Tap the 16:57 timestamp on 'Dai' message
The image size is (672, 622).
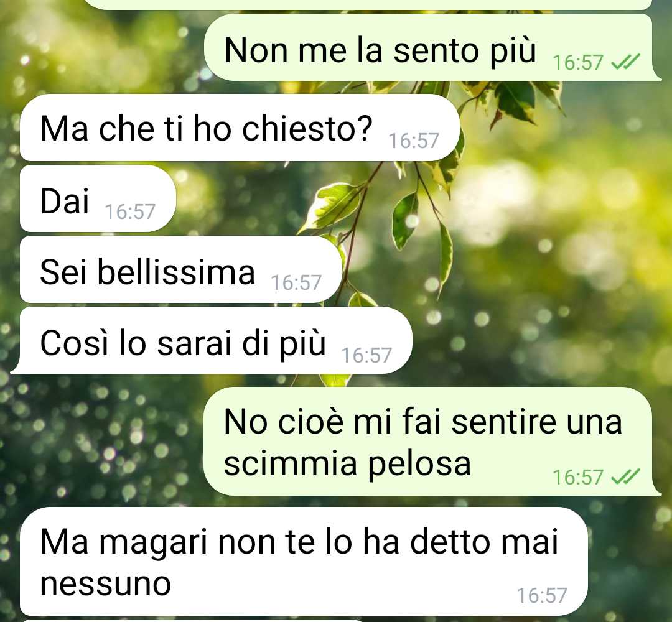coord(130,211)
